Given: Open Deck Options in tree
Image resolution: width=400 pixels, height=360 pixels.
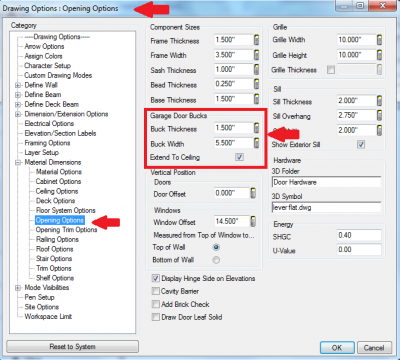Looking at the screenshot, I should pos(55,201).
